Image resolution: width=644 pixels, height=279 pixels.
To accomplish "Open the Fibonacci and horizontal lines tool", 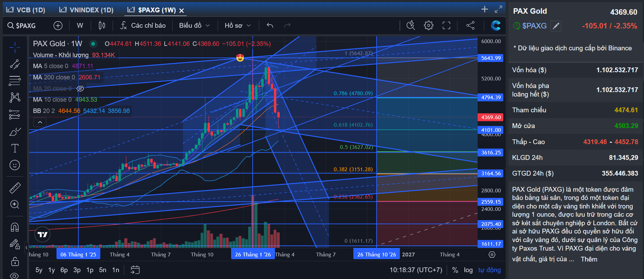I will pos(15,81).
